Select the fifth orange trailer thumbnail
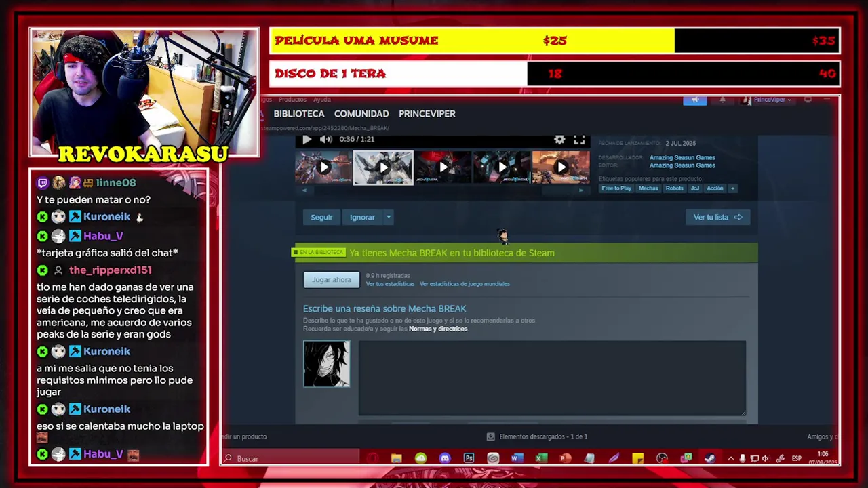Screen dimensions: 868x488 tap(561, 167)
